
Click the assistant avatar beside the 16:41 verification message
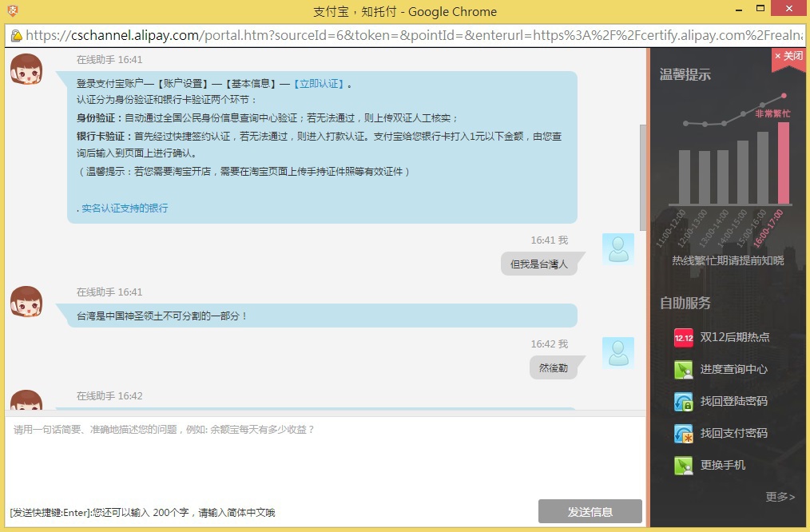click(26, 69)
